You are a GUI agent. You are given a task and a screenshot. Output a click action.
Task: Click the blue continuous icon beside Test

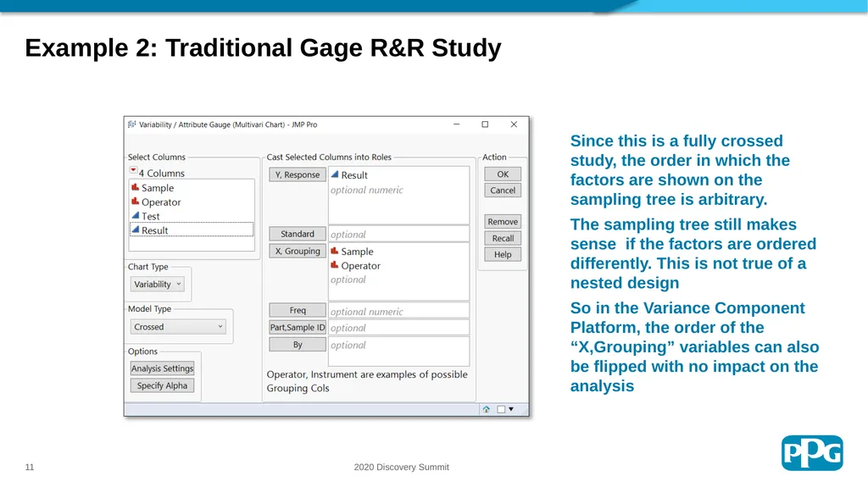click(135, 215)
